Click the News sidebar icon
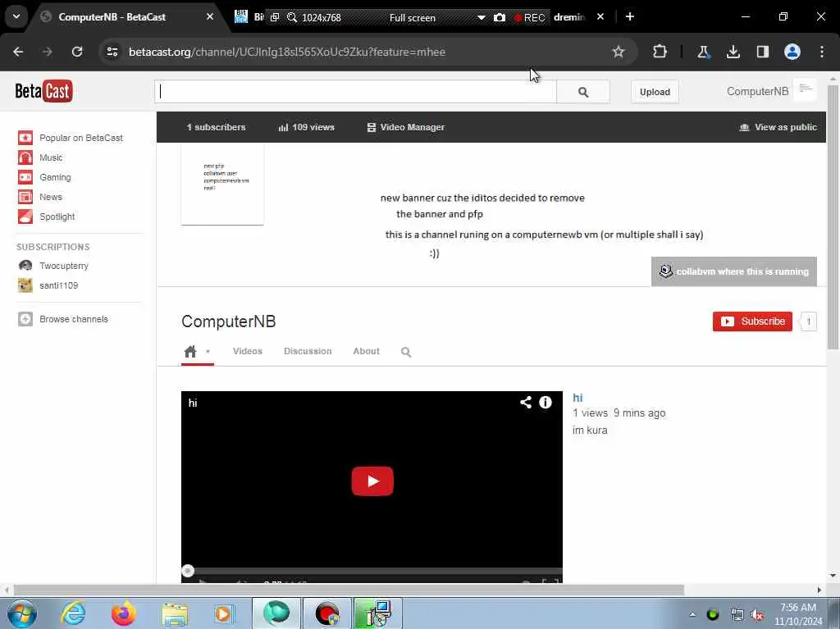The height and width of the screenshot is (629, 840). (25, 197)
